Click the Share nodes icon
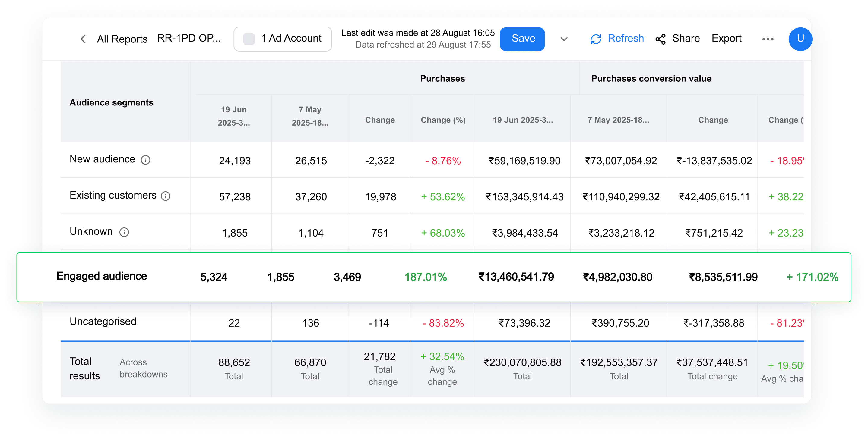Image resolution: width=868 pixels, height=439 pixels. [661, 39]
